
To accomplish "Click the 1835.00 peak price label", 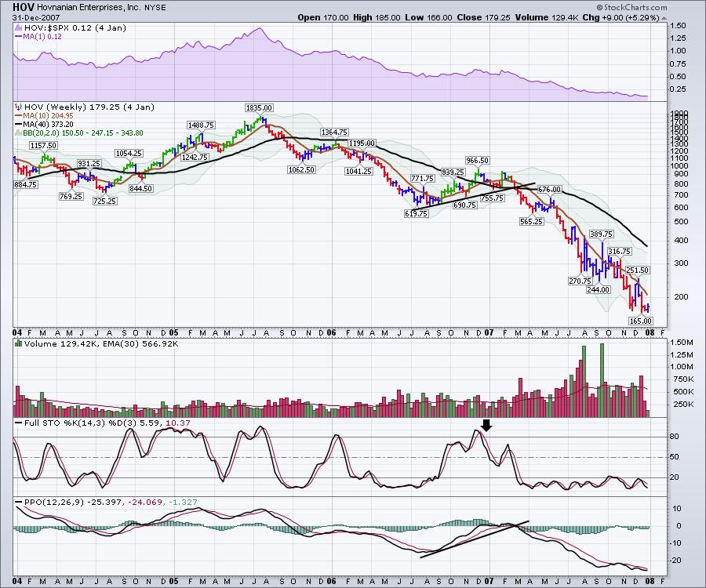I will pyautogui.click(x=258, y=107).
